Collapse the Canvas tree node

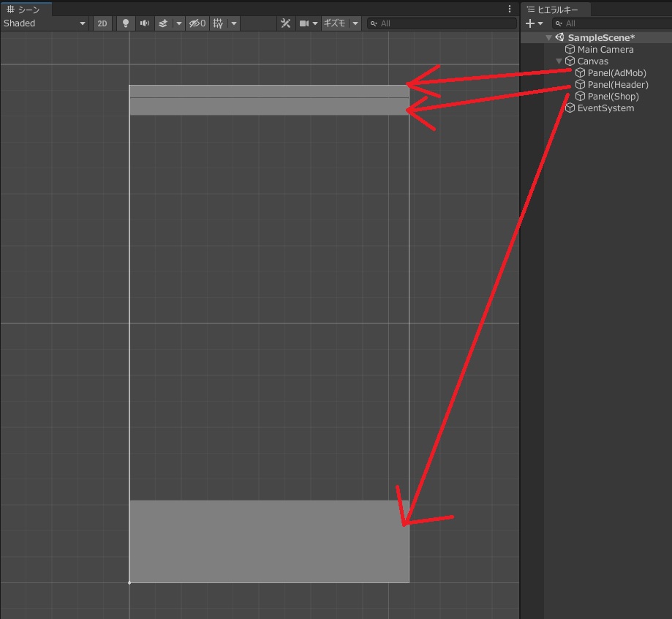[x=559, y=61]
